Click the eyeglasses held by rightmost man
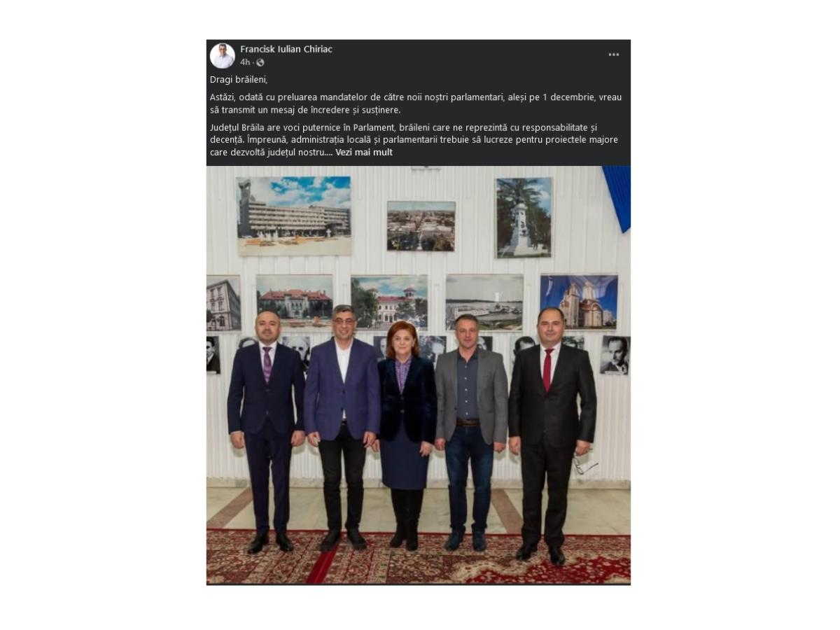 pos(584,465)
